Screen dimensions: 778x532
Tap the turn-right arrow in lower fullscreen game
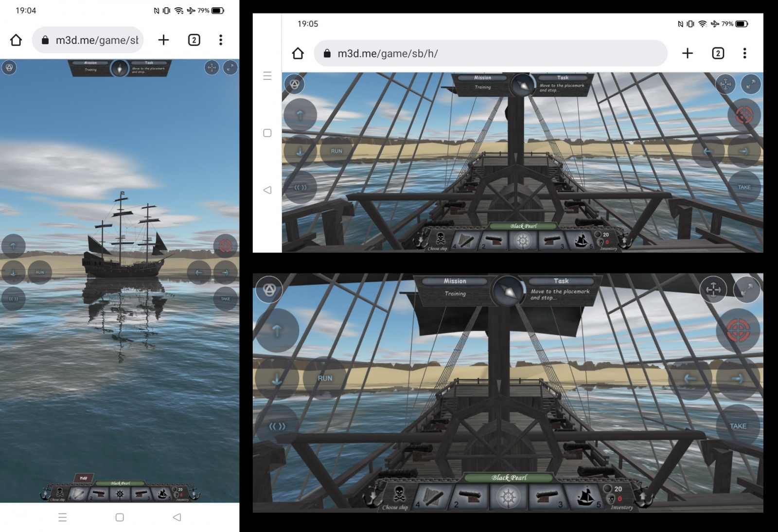738,378
